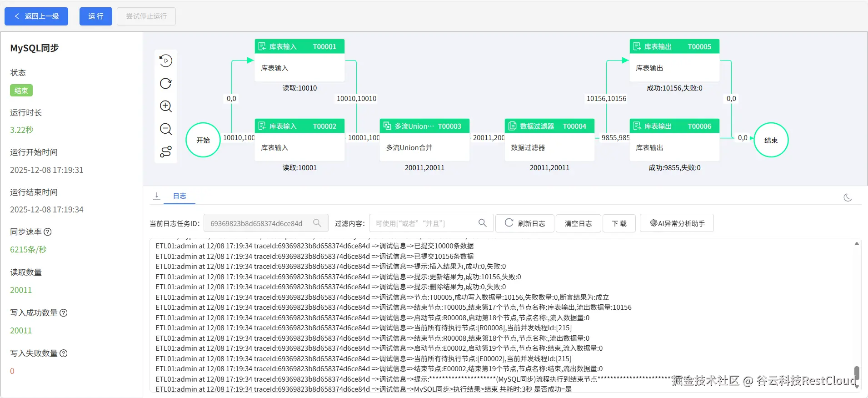
Task: Click the 尝试停止运行 button
Action: pos(146,16)
